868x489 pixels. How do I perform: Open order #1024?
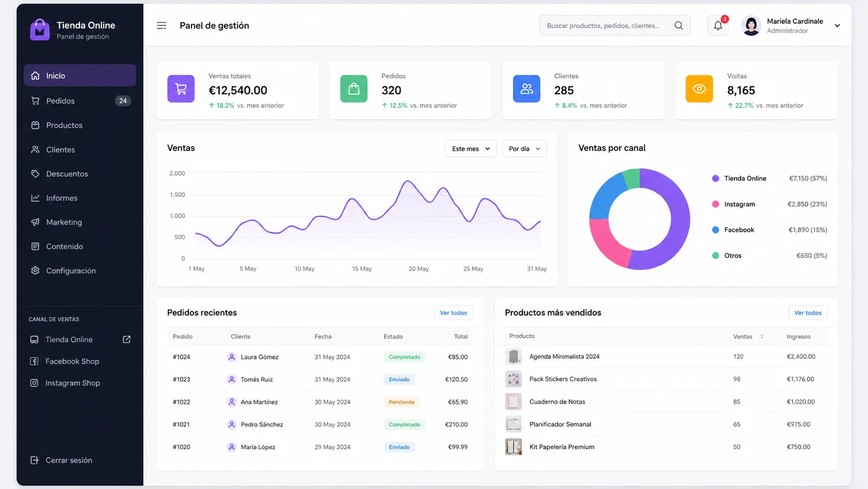181,357
